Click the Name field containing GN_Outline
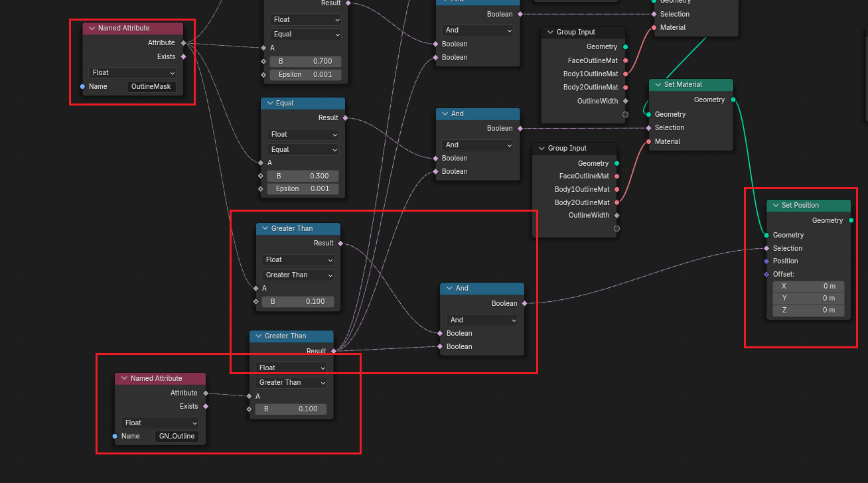868x483 pixels. point(177,437)
